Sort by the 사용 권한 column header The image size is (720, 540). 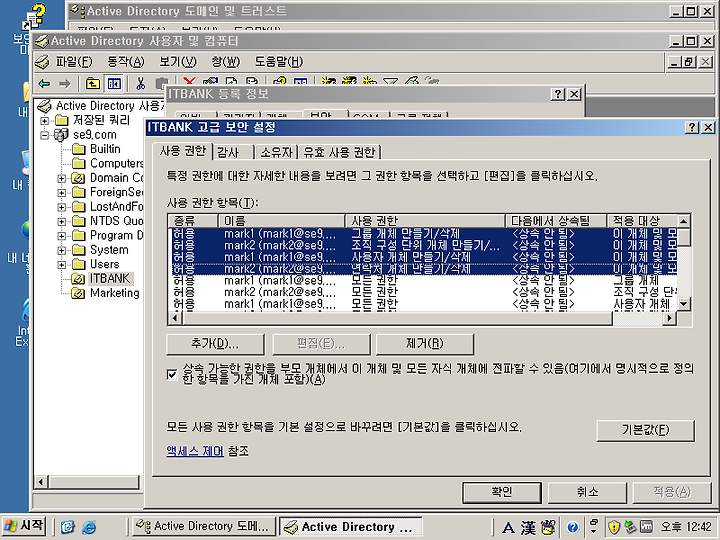(425, 221)
